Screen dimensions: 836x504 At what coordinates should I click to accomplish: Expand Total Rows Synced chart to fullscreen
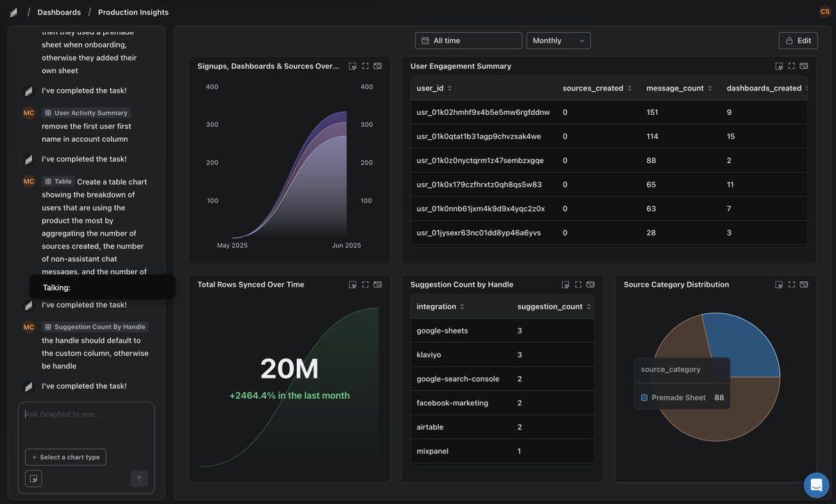[364, 283]
